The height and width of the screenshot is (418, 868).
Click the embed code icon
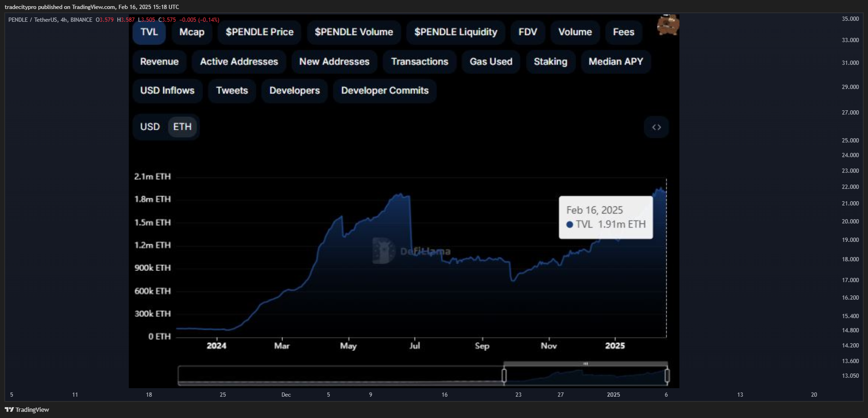pos(657,127)
